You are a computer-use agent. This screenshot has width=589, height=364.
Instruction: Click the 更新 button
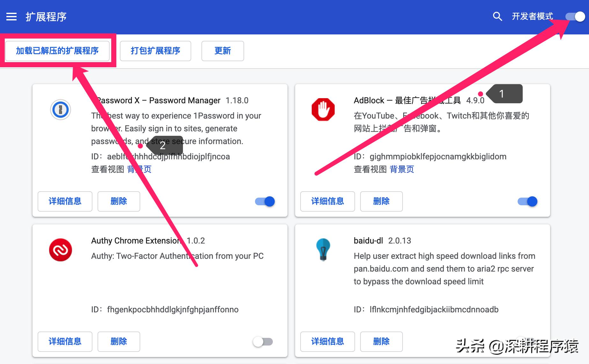(x=222, y=51)
